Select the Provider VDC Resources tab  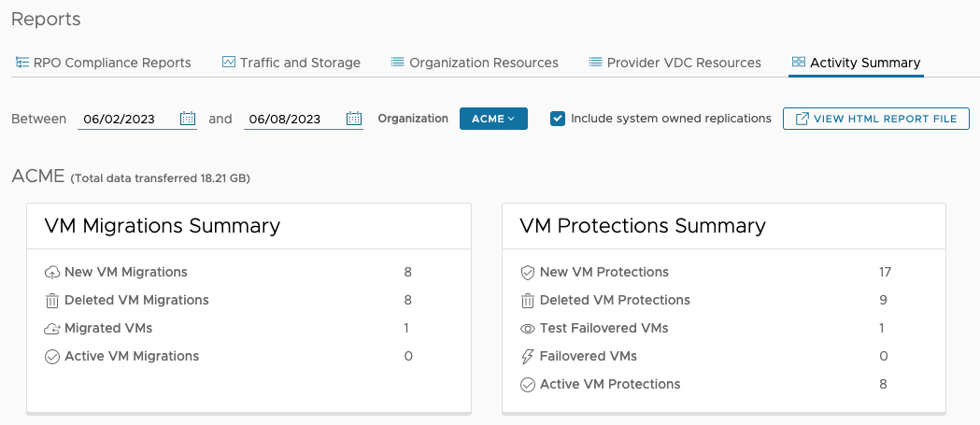tap(675, 63)
